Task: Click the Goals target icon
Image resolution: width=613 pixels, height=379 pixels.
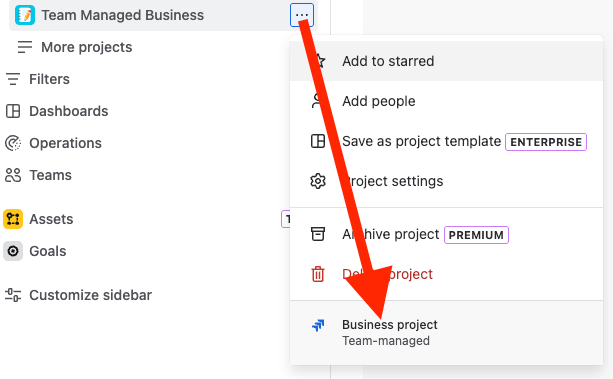Action: (x=13, y=251)
